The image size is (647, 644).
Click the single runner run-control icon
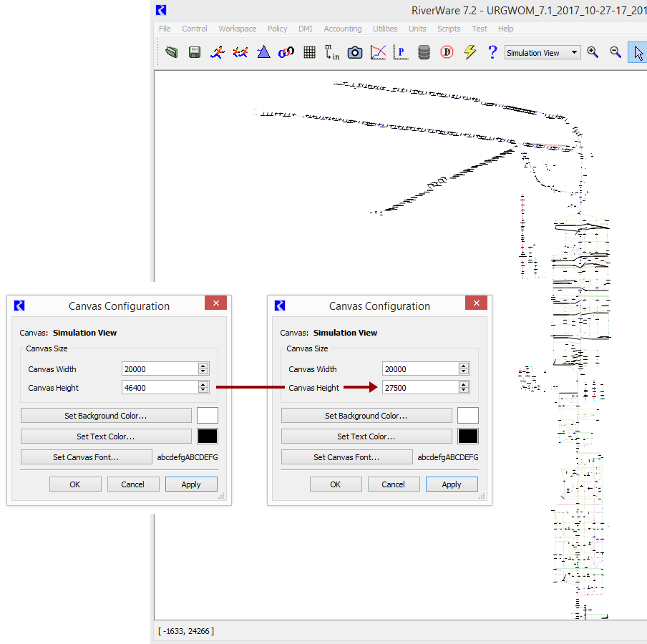pyautogui.click(x=218, y=52)
